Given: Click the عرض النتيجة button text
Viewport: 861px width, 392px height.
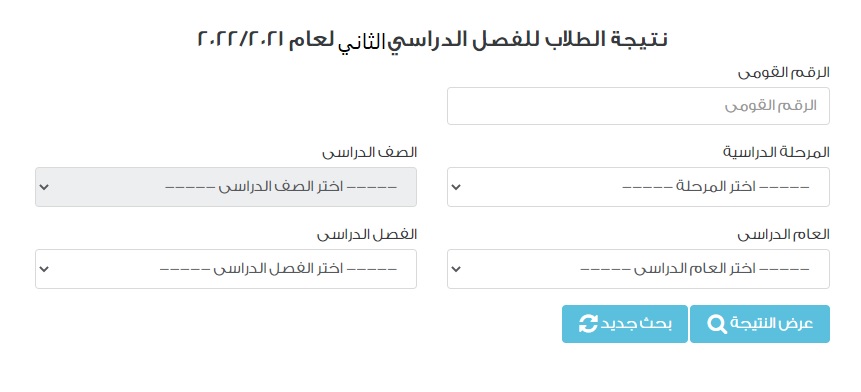Looking at the screenshot, I should (772, 324).
